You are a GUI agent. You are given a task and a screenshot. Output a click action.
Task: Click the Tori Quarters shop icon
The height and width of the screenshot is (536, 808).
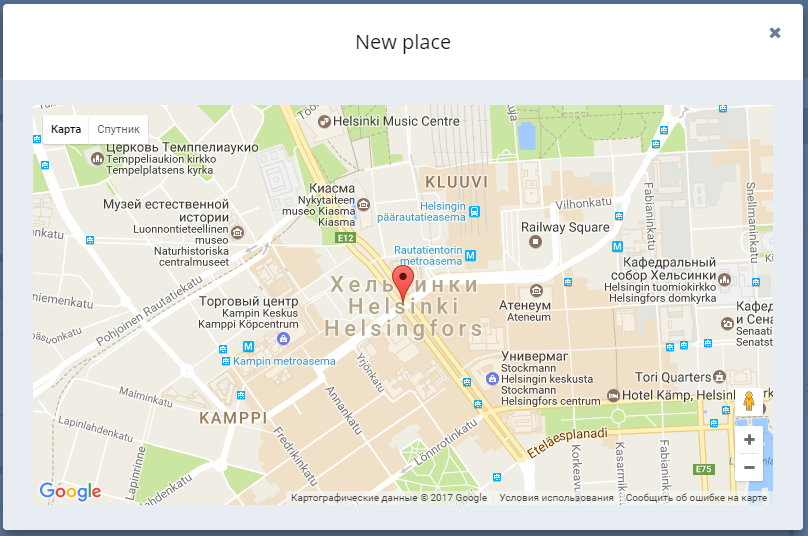coord(719,377)
